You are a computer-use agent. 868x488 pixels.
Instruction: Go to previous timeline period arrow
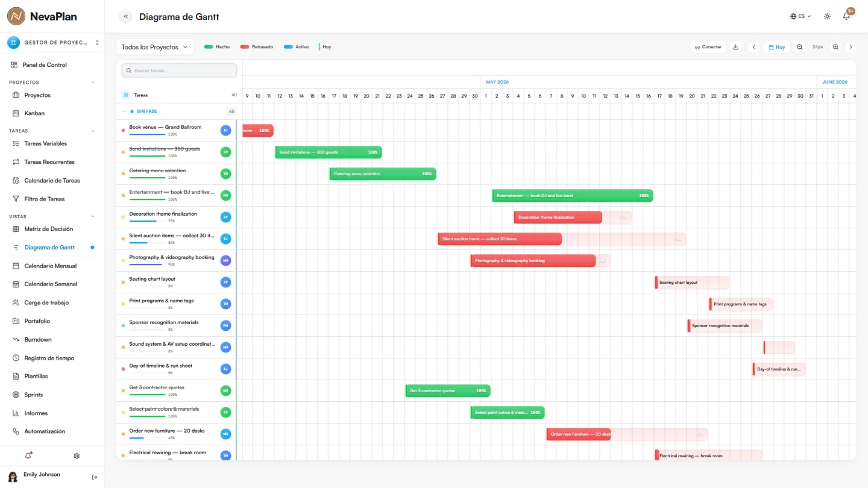[x=753, y=47]
